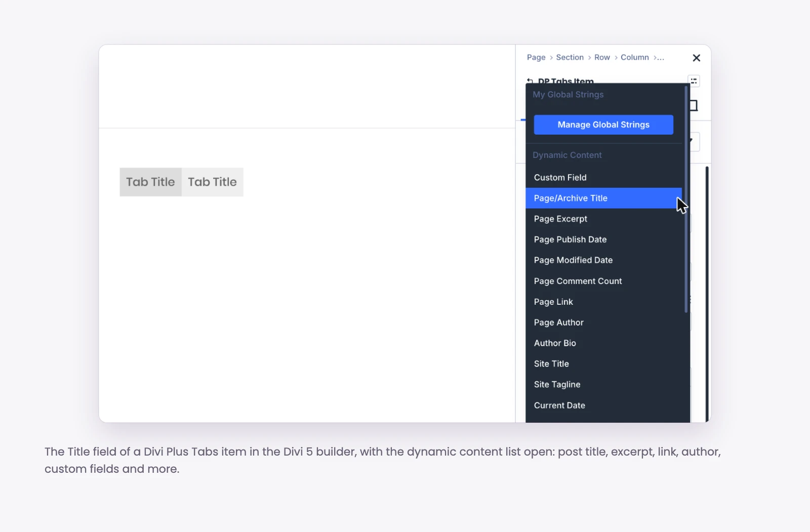
Task: Go to Page in breadcrumb
Action: [x=536, y=57]
